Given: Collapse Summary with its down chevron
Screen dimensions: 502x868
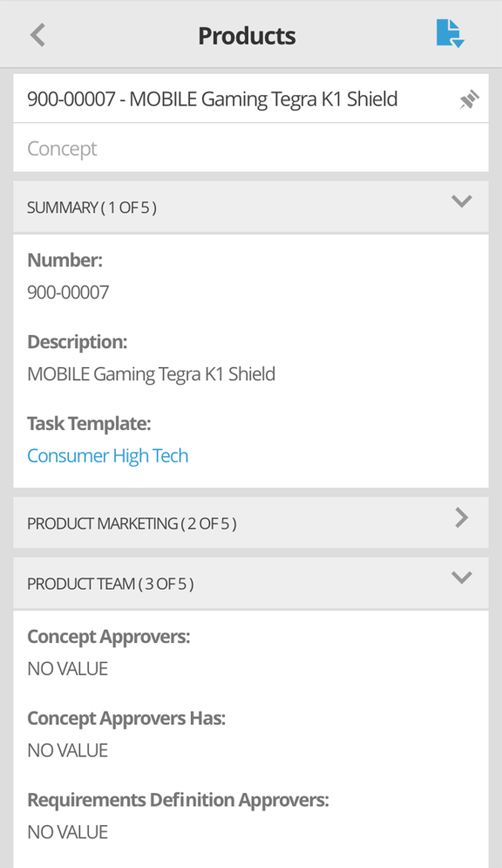Looking at the screenshot, I should [x=461, y=201].
